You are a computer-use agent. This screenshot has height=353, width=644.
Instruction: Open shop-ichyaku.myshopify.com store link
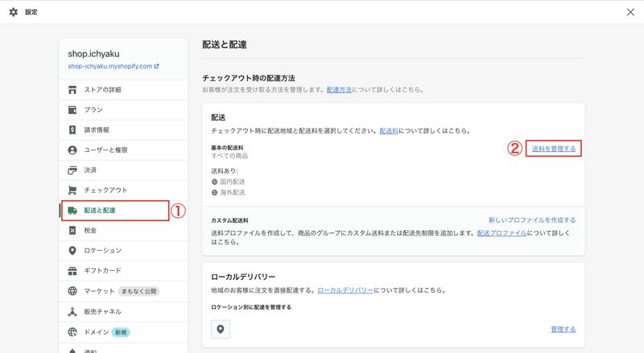pos(110,66)
